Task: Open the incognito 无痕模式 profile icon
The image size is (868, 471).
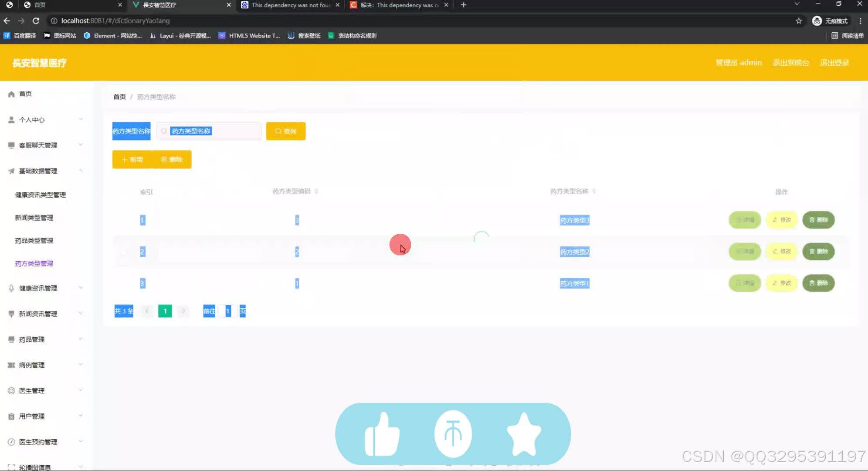Action: click(x=817, y=20)
